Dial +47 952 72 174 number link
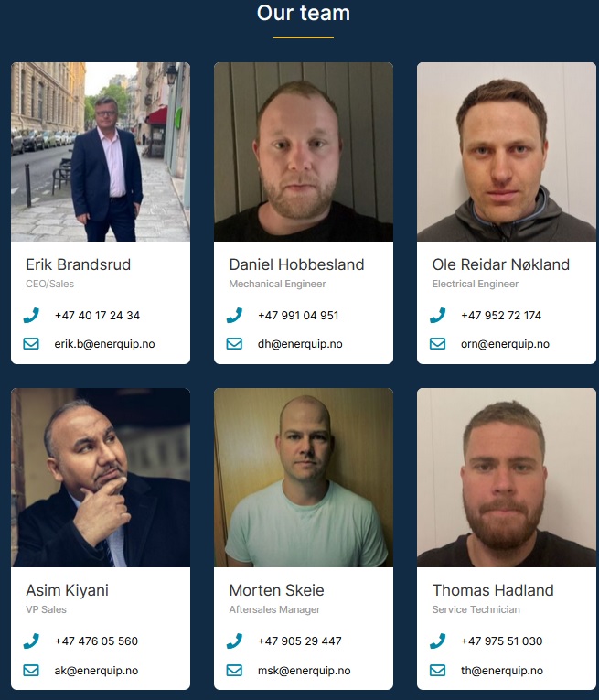Screen dimensions: 599x700 [x=501, y=315]
